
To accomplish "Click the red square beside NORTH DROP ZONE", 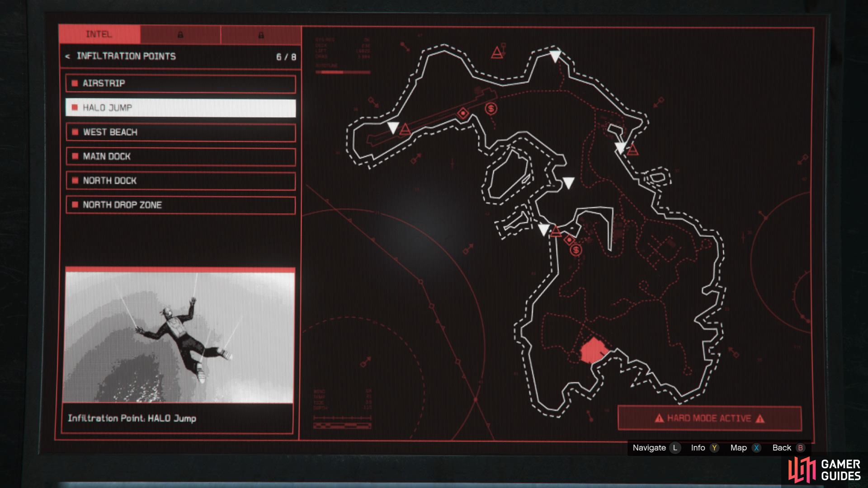I will pyautogui.click(x=75, y=205).
